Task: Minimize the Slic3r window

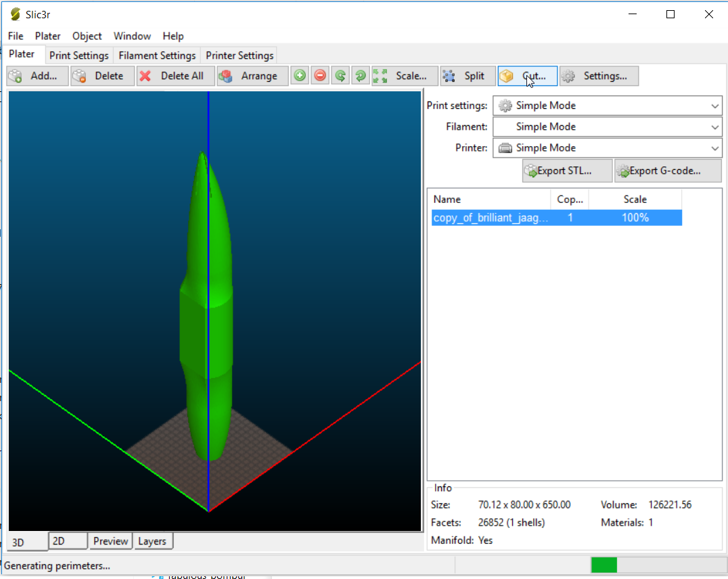Action: click(x=633, y=14)
